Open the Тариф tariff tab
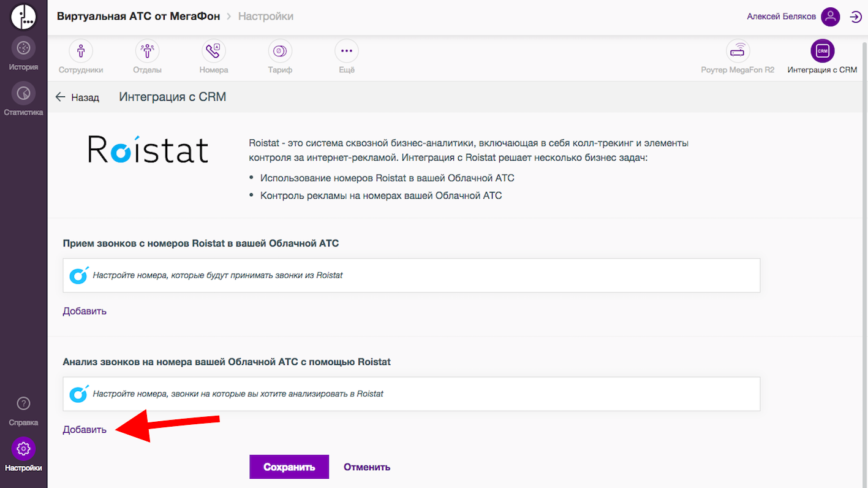 click(x=280, y=57)
